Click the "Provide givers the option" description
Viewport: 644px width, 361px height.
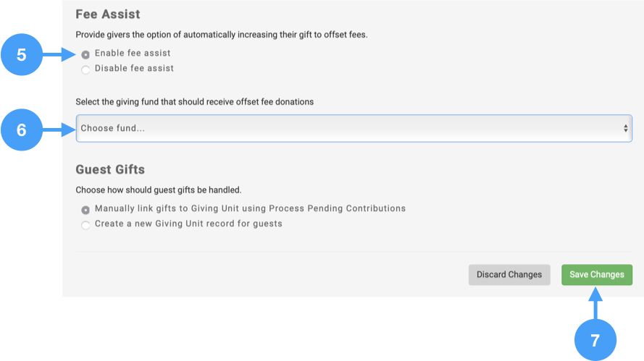(x=221, y=35)
